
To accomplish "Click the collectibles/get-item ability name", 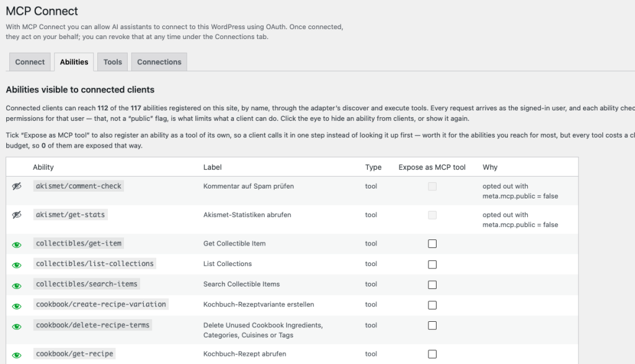I will coord(79,243).
